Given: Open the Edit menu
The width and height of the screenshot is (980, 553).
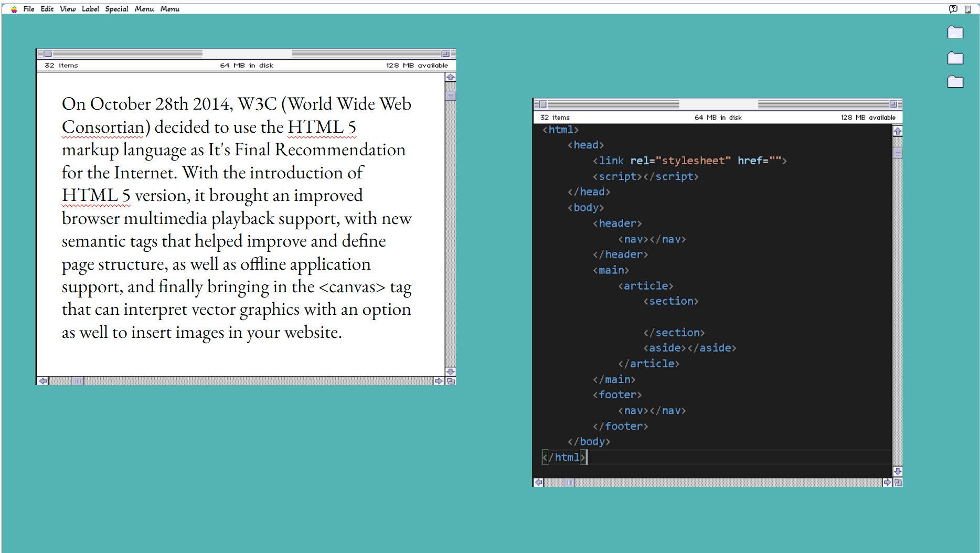Looking at the screenshot, I should point(46,8).
